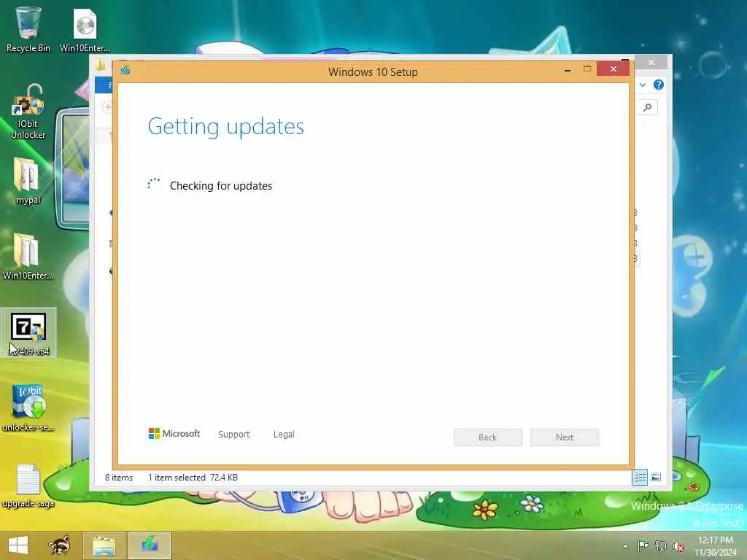Switch Explorer to large icons view
The width and height of the screenshot is (747, 560).
click(x=656, y=477)
